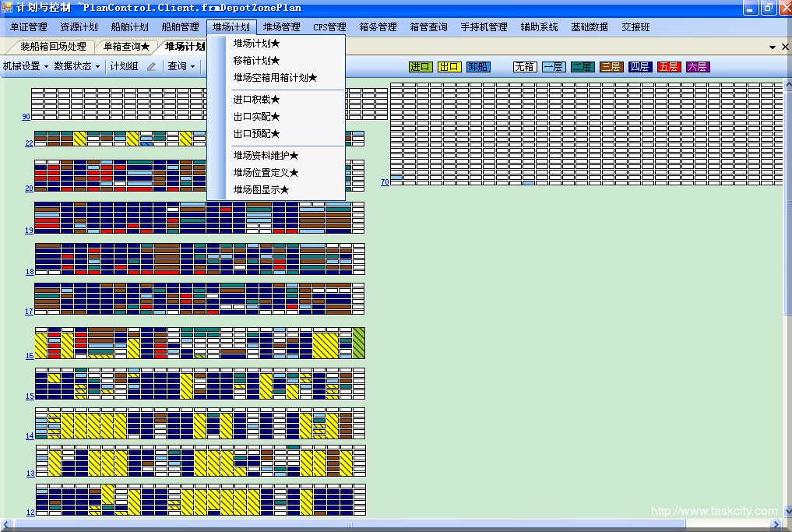
Task: Select 移箱计划★ from the menu
Action: [256, 61]
